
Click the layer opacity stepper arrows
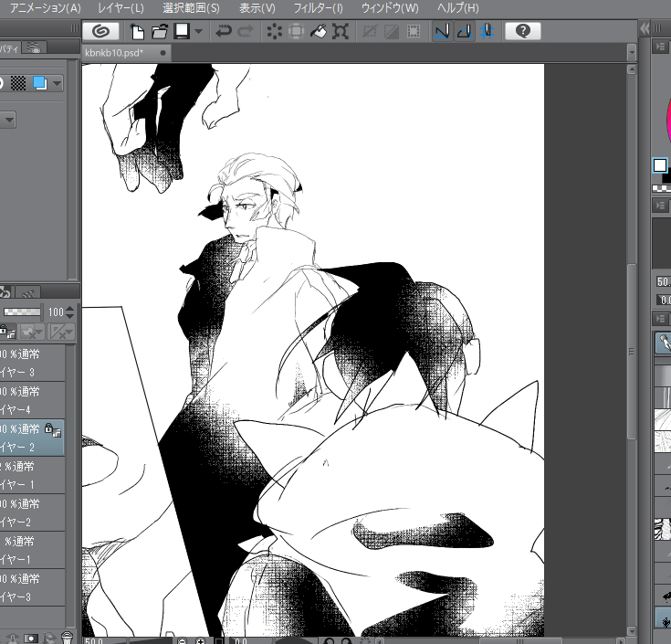click(69, 312)
